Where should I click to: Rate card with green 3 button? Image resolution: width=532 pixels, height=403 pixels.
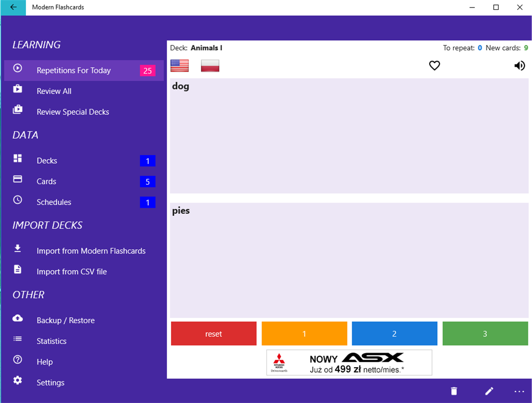click(x=485, y=333)
